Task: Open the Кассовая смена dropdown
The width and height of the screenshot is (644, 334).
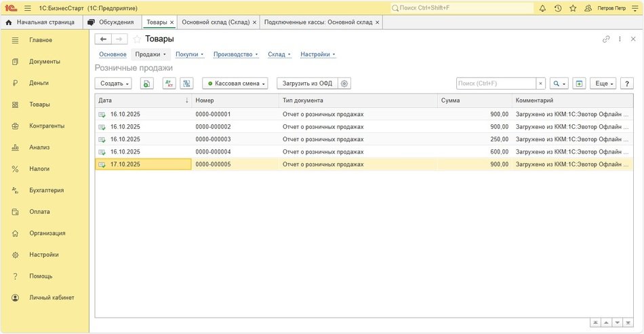Action: point(235,83)
